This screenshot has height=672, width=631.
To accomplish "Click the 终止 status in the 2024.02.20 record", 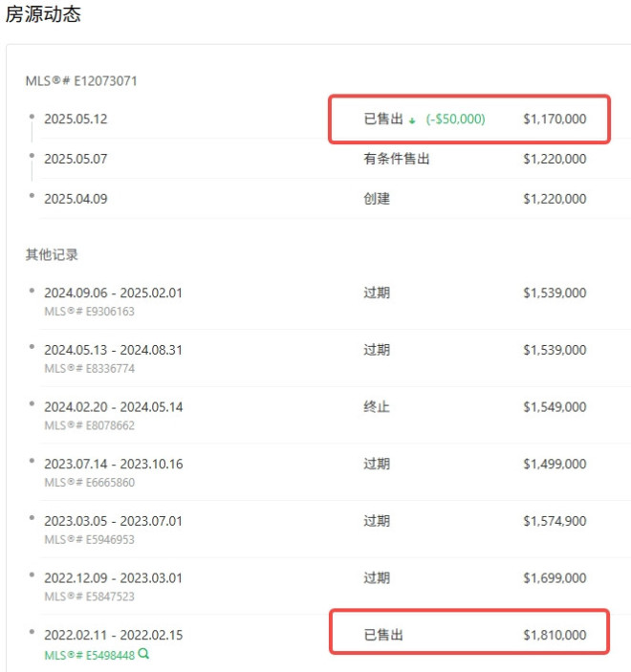I will [x=377, y=407].
